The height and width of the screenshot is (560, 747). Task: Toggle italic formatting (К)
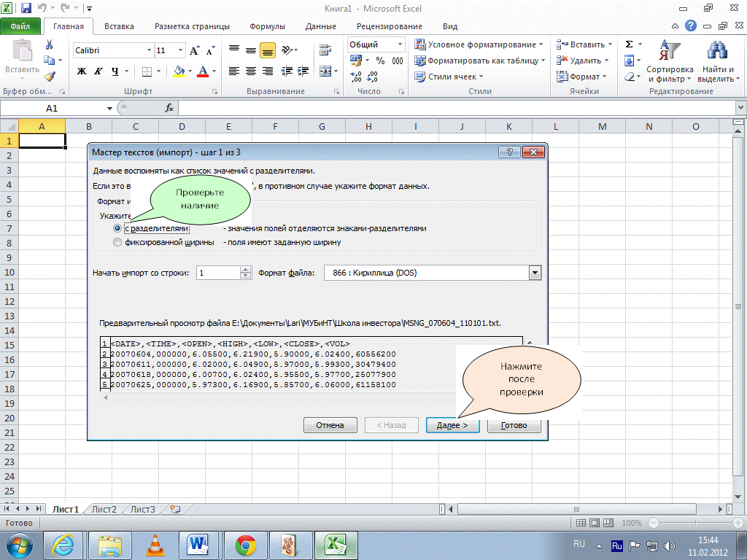click(98, 71)
